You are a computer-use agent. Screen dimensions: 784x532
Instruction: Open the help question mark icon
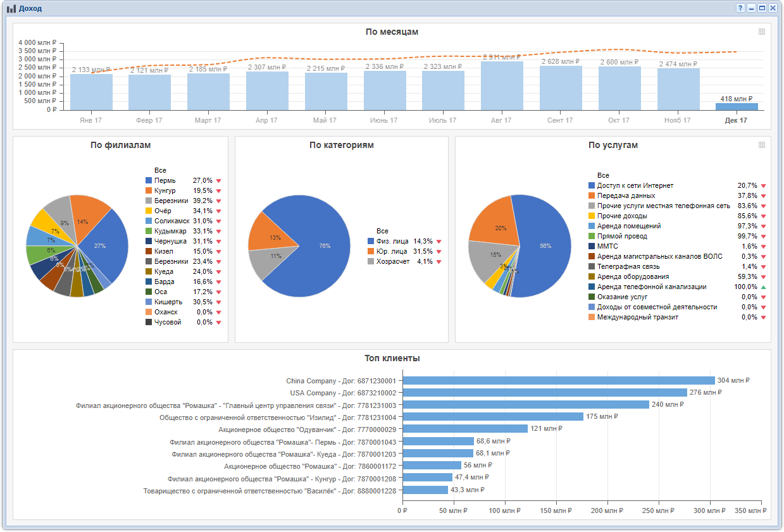(740, 8)
